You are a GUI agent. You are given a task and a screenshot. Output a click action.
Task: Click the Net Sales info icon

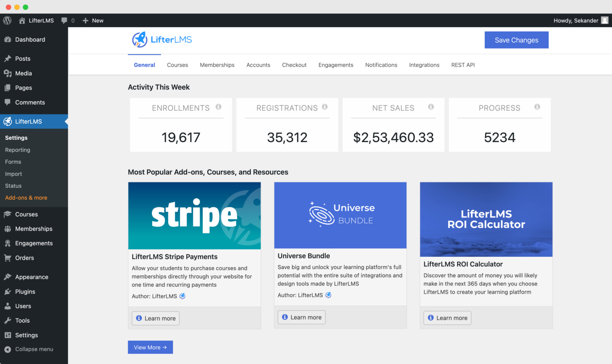(x=431, y=107)
